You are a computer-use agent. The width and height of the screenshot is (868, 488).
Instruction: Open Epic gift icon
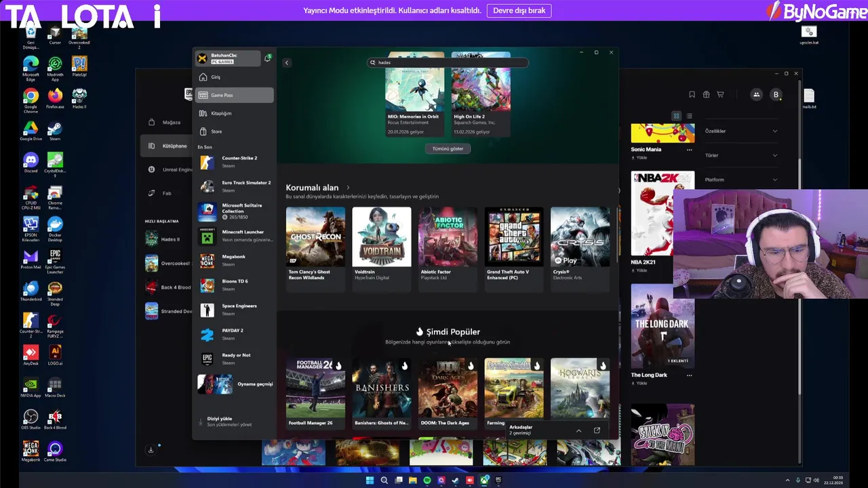pyautogui.click(x=706, y=95)
